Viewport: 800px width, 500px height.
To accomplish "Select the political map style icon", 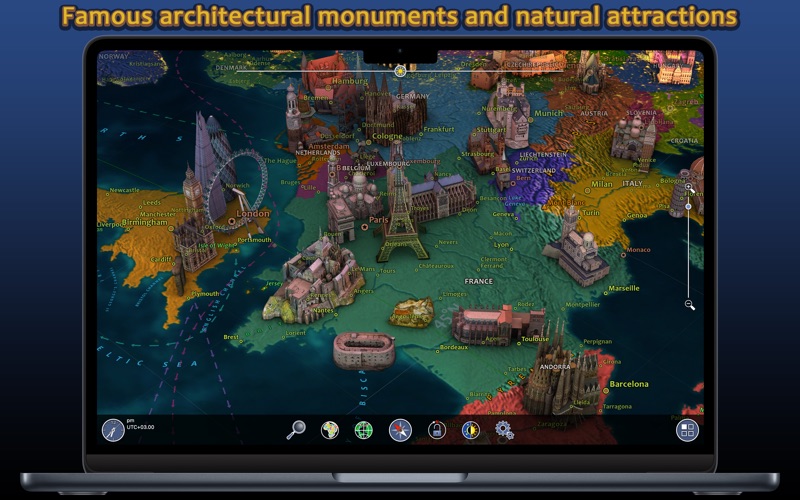I will click(329, 430).
